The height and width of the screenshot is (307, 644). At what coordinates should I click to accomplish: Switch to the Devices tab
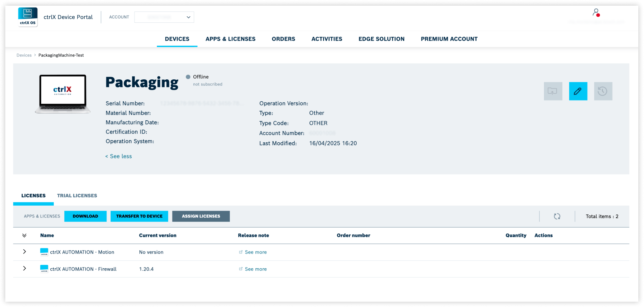177,39
